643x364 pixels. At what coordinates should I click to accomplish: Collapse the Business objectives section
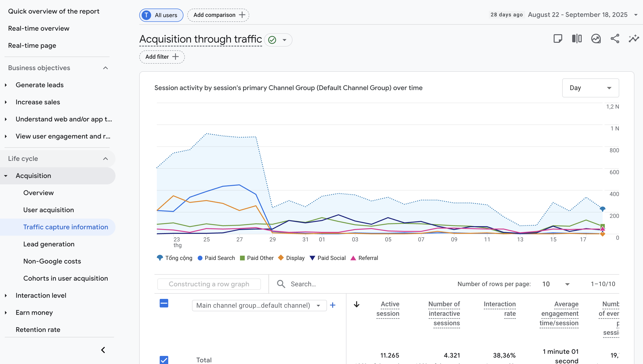click(x=106, y=68)
